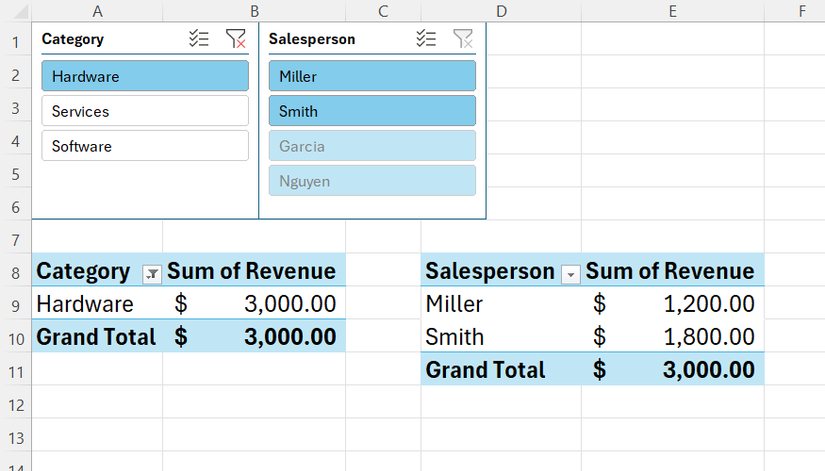Toggle multi-select in the Category slicer
The width and height of the screenshot is (825, 471).
(199, 39)
